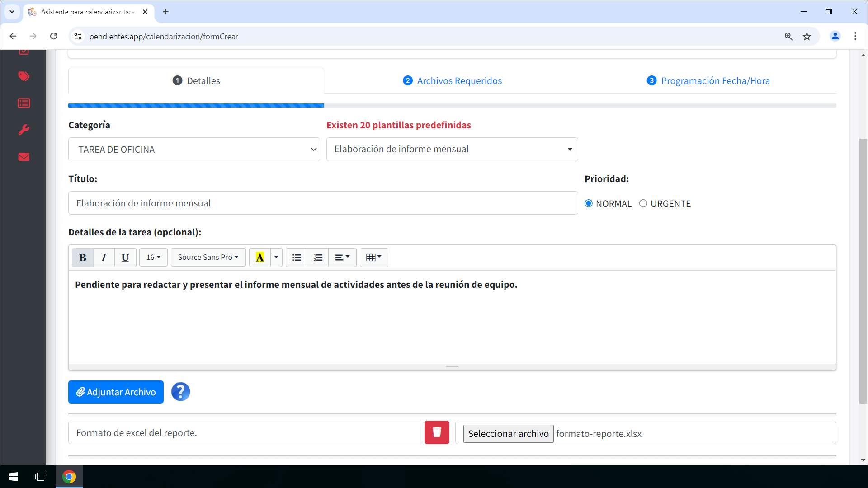Insert an unordered bullet list
Image resolution: width=868 pixels, height=488 pixels.
[297, 258]
